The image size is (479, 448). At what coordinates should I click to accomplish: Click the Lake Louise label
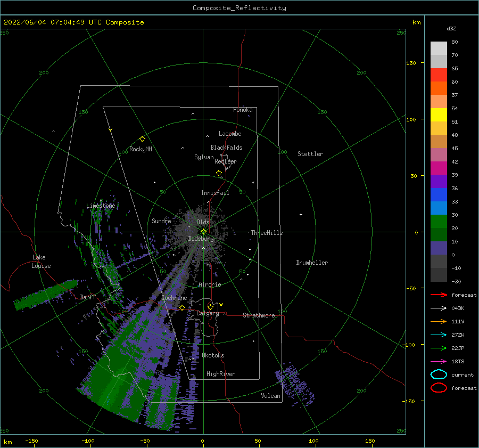41,262
